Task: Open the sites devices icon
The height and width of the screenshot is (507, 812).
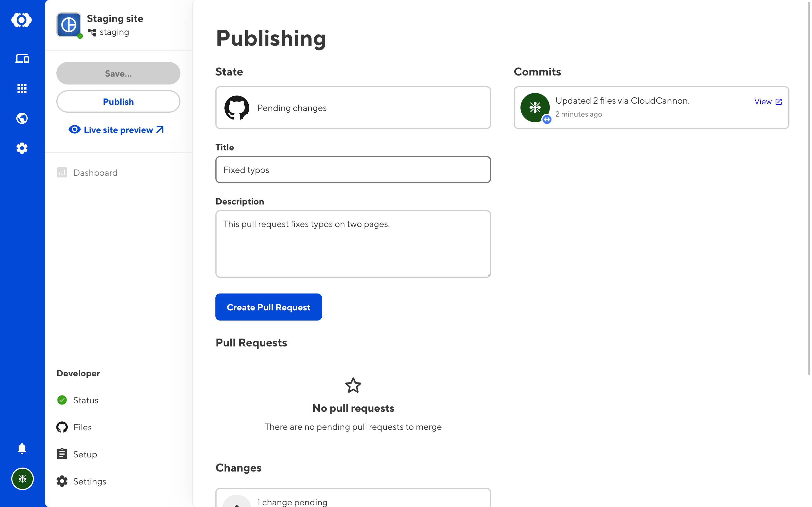Action: pos(22,59)
